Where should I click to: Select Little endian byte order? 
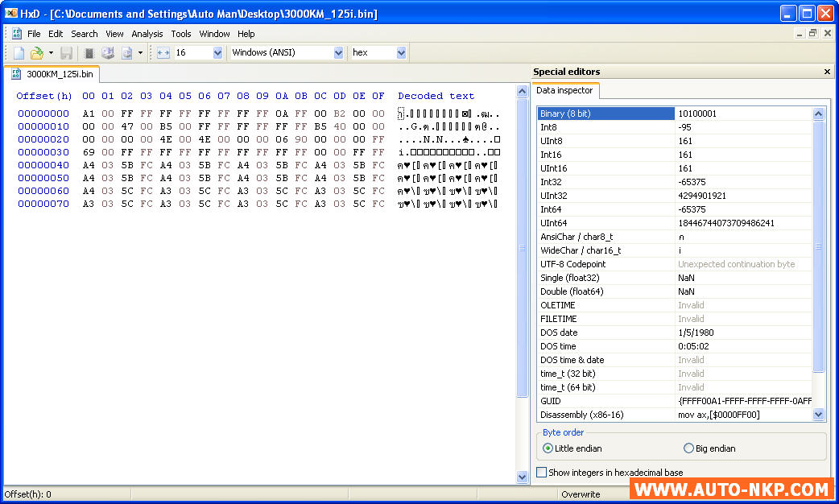pyautogui.click(x=572, y=448)
